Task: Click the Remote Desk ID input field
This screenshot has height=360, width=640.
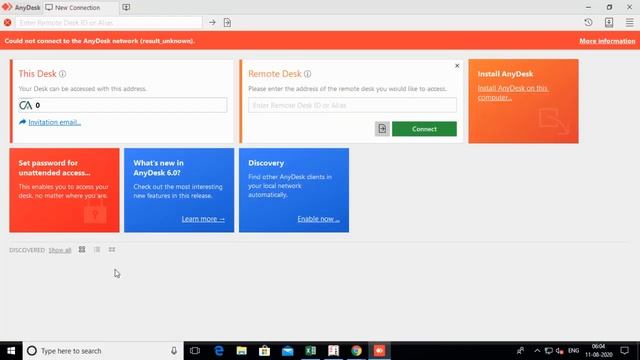Action: click(352, 105)
